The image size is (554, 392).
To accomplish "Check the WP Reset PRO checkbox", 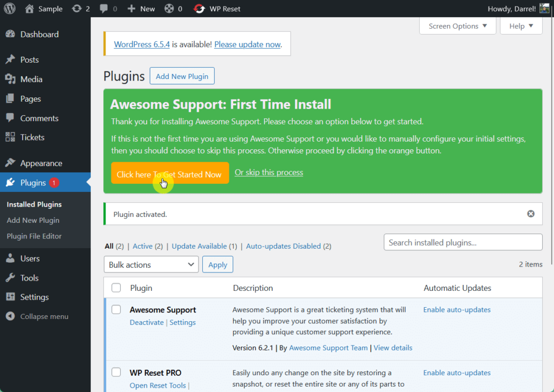I will 116,372.
